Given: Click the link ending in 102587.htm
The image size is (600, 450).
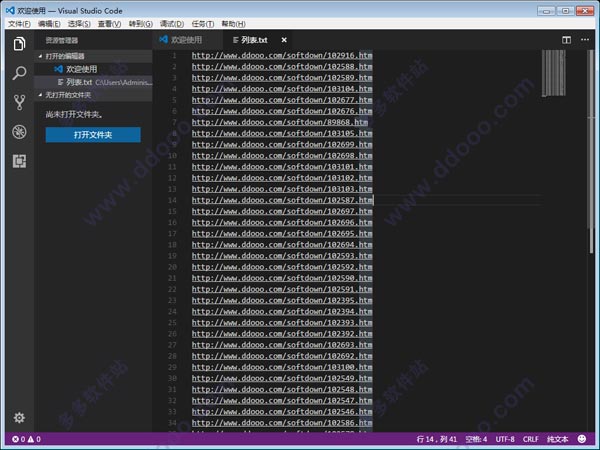Looking at the screenshot, I should click(x=282, y=200).
